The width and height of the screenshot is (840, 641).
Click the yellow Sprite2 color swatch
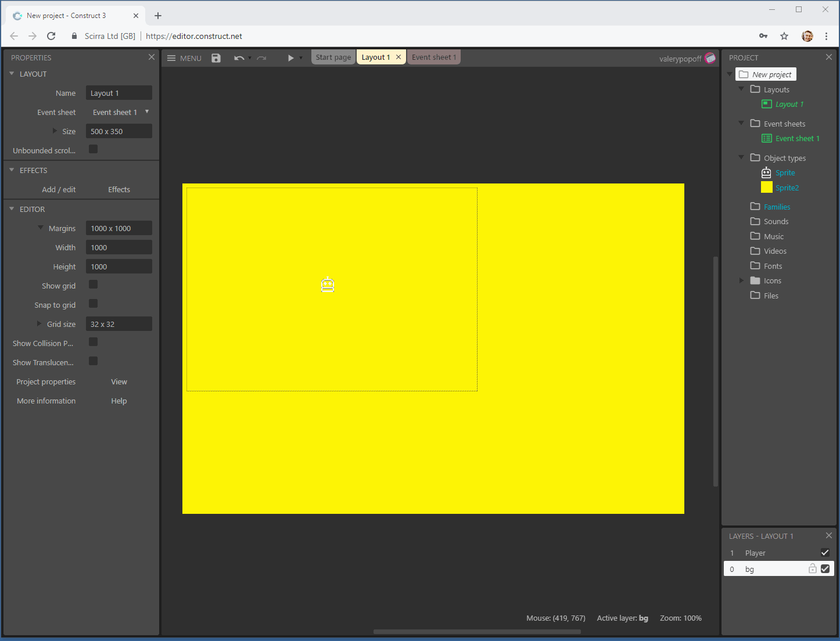[x=767, y=187]
